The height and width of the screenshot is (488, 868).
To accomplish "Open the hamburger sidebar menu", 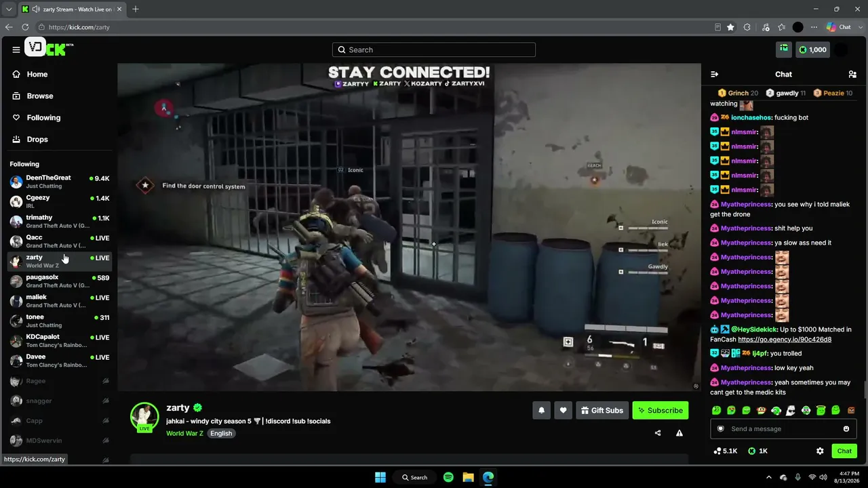I will click(16, 49).
